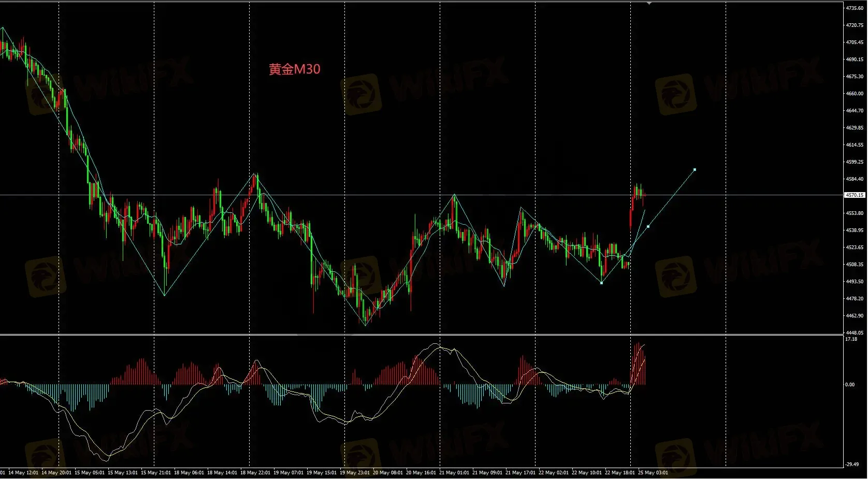The image size is (868, 479).
Task: Click the 4448.05 price scale label
Action: click(855, 333)
